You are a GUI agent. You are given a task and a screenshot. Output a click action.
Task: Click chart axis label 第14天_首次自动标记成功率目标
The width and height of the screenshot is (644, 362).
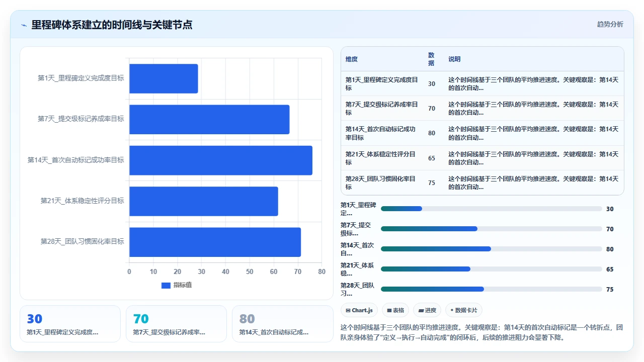[75, 160]
